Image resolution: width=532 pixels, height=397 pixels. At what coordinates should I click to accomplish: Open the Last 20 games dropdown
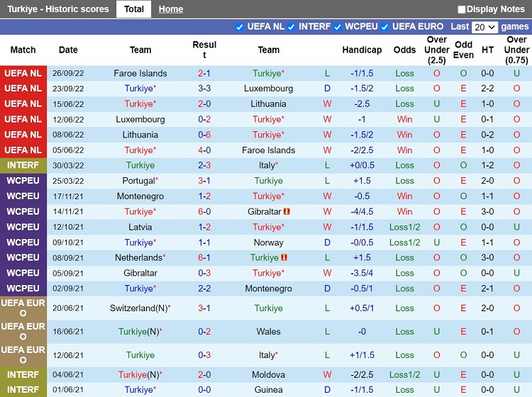point(484,27)
